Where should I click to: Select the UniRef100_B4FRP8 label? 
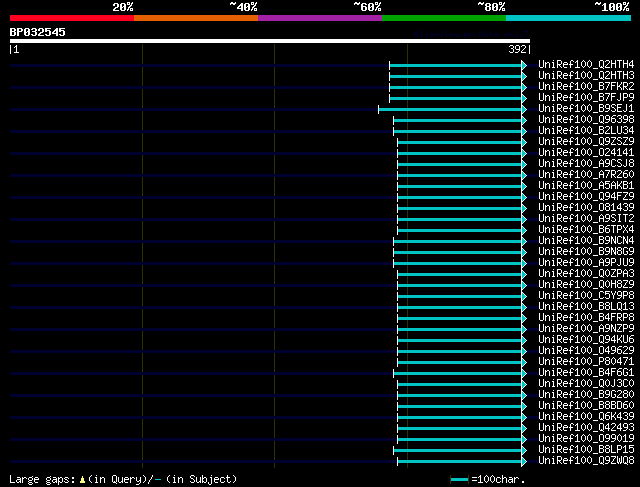click(x=586, y=318)
